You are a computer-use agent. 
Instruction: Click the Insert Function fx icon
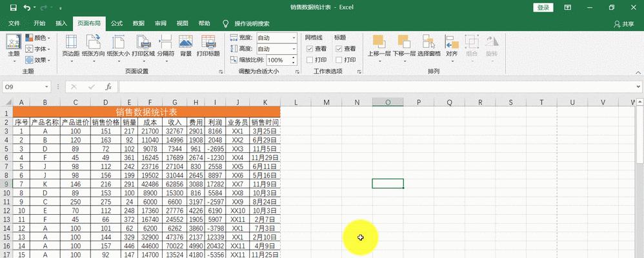pos(108,86)
